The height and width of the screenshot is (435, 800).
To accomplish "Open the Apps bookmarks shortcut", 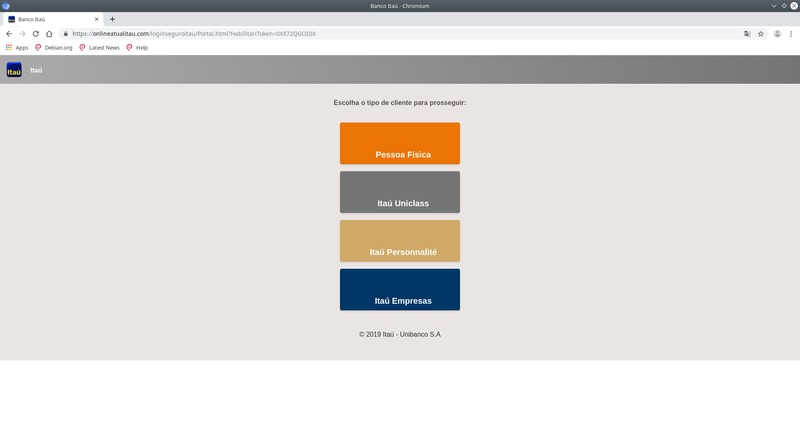I will (17, 47).
